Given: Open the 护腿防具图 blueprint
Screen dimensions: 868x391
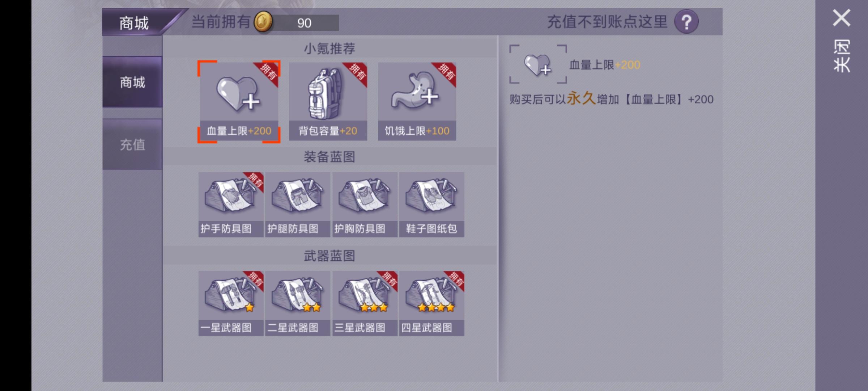Looking at the screenshot, I should (298, 205).
